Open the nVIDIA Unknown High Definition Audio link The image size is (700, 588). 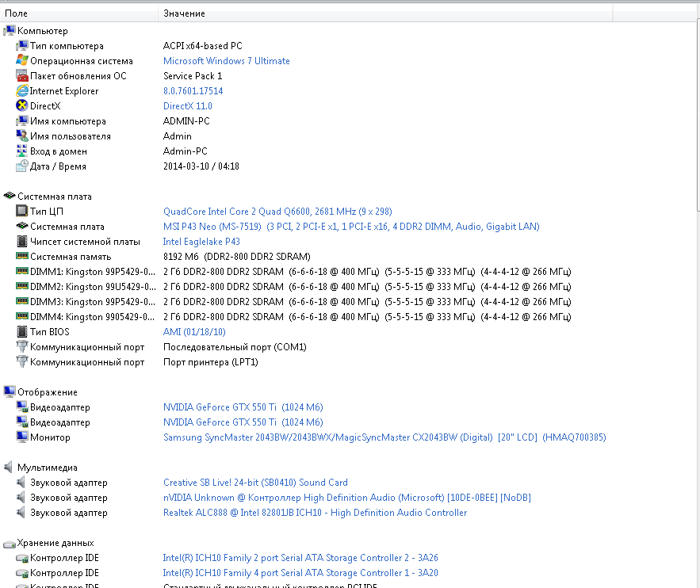[x=347, y=498]
